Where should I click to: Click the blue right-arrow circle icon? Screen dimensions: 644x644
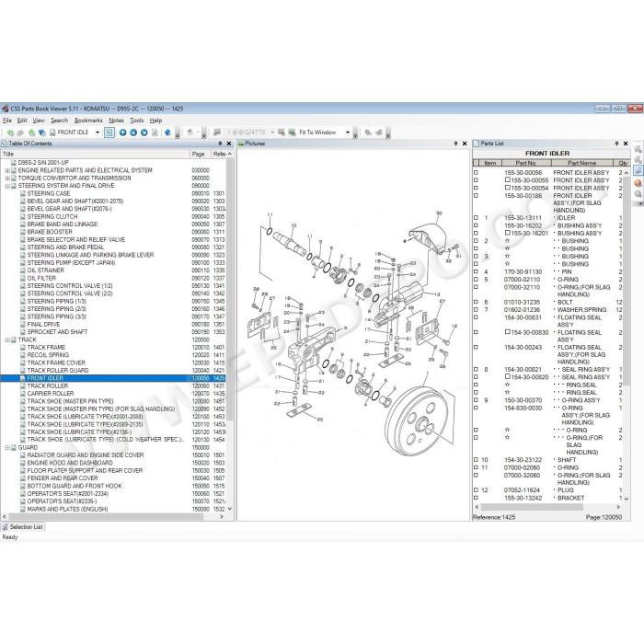(x=144, y=132)
